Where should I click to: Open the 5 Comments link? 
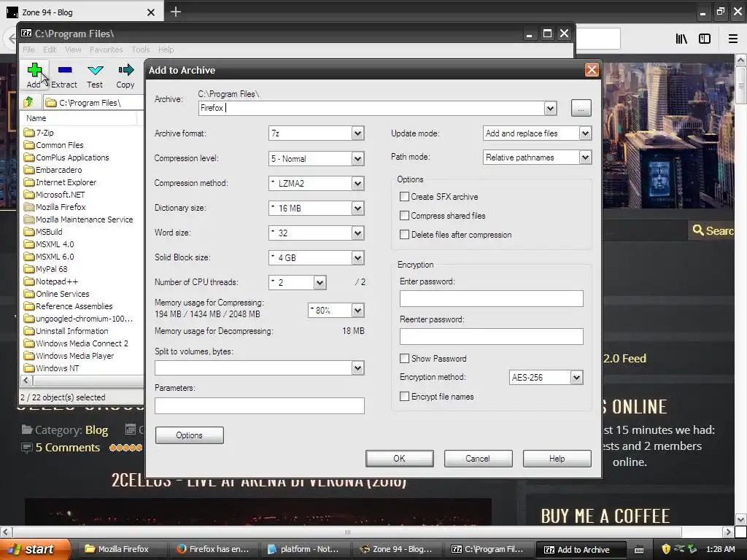pos(67,448)
